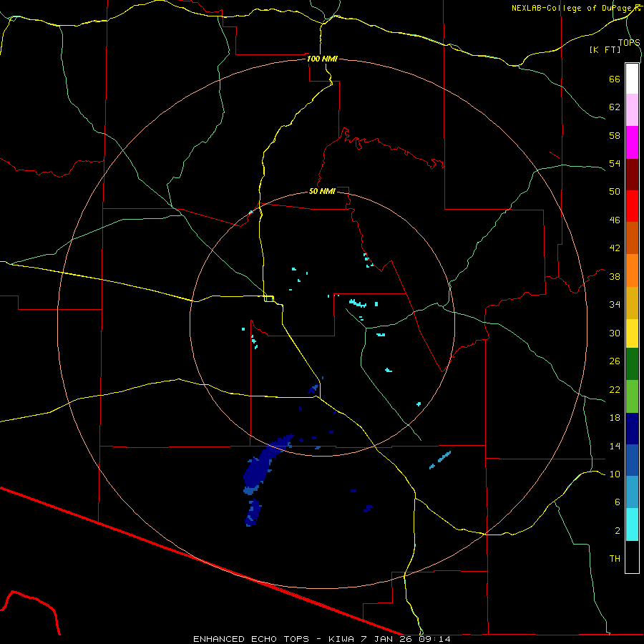Click the light pink legend swatch below 66

tap(632, 110)
